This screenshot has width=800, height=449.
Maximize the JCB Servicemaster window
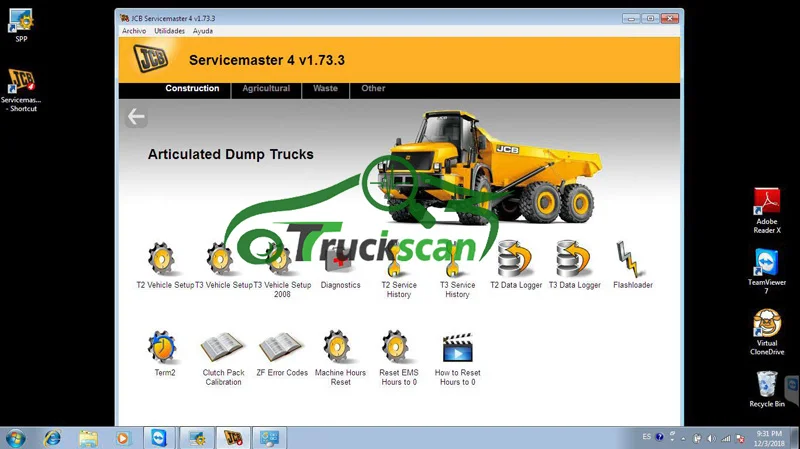pos(650,18)
